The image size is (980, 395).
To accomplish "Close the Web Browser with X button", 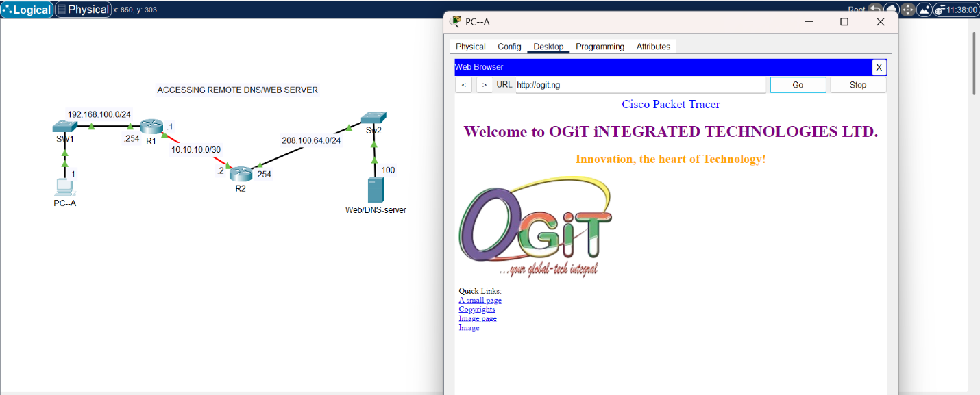I will pyautogui.click(x=879, y=67).
